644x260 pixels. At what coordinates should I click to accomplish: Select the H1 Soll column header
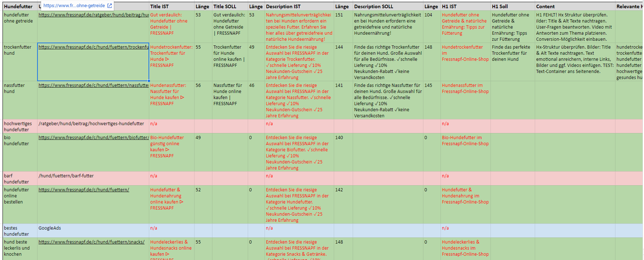[x=513, y=6]
